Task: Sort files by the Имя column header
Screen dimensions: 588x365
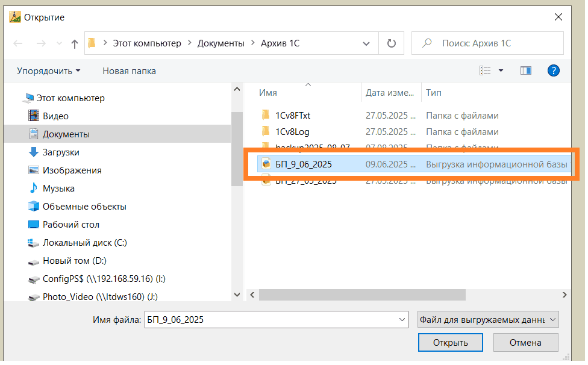Action: (268, 93)
